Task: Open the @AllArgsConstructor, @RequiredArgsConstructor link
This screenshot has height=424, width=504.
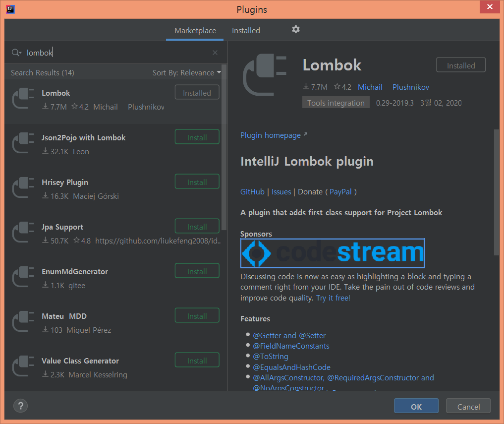Action: [343, 378]
